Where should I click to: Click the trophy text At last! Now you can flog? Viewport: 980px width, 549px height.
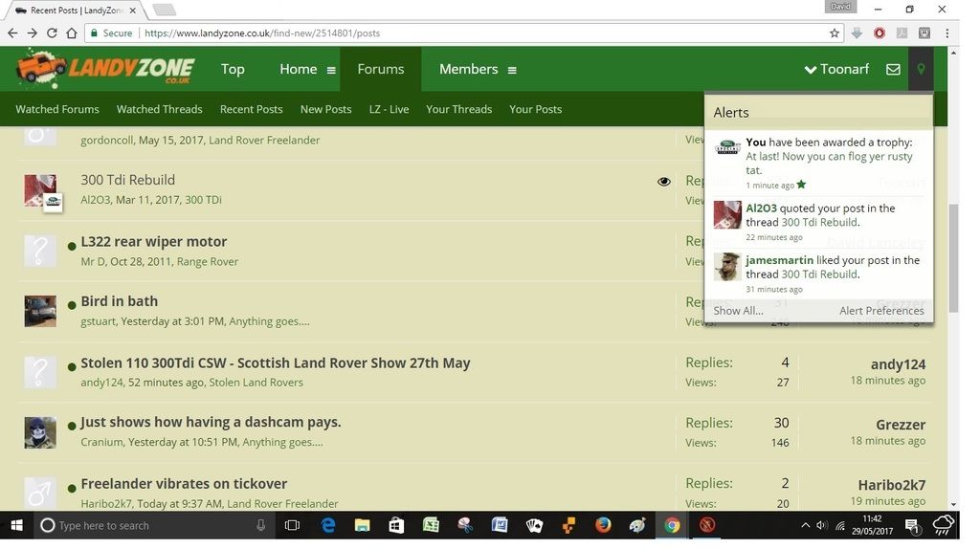point(829,163)
